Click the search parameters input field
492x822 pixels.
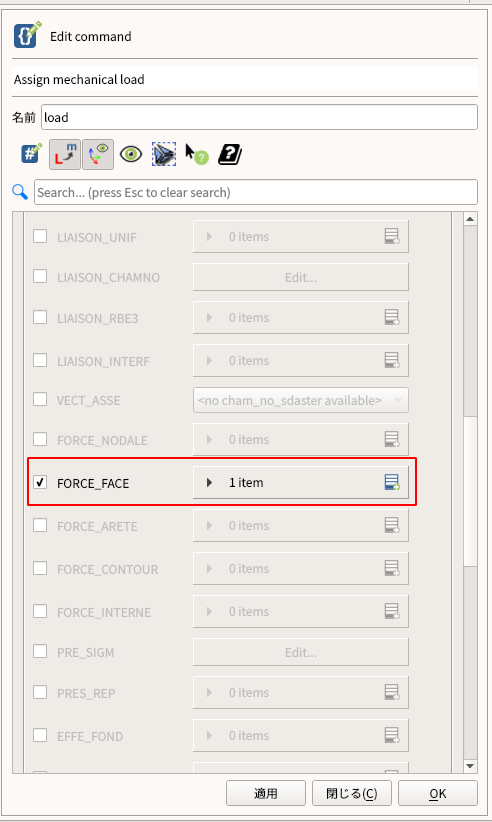click(256, 192)
